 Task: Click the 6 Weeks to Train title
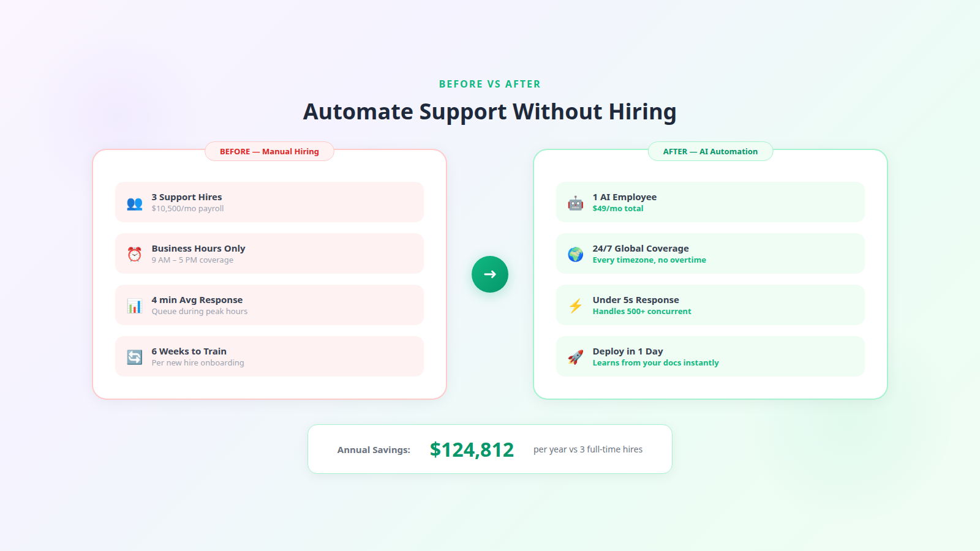189,351
